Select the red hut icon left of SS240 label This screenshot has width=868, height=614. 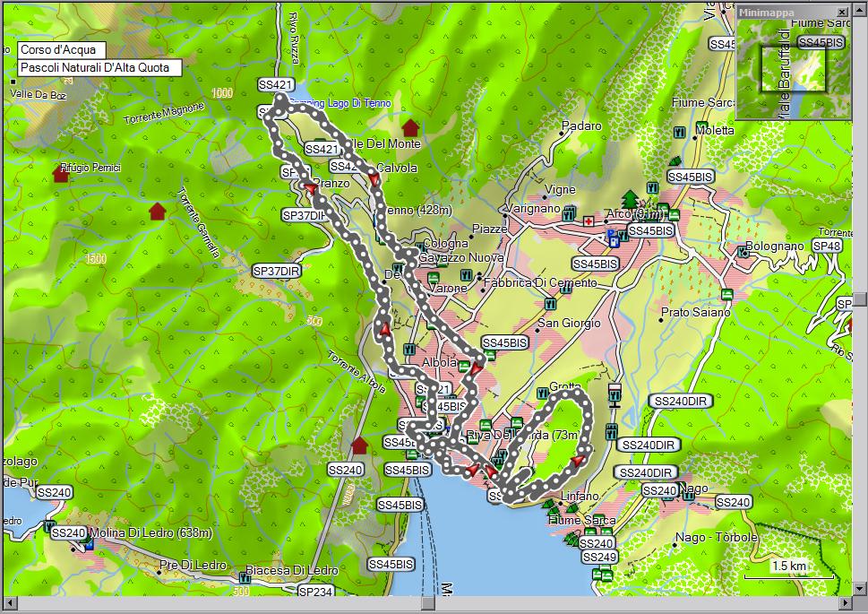(x=359, y=445)
